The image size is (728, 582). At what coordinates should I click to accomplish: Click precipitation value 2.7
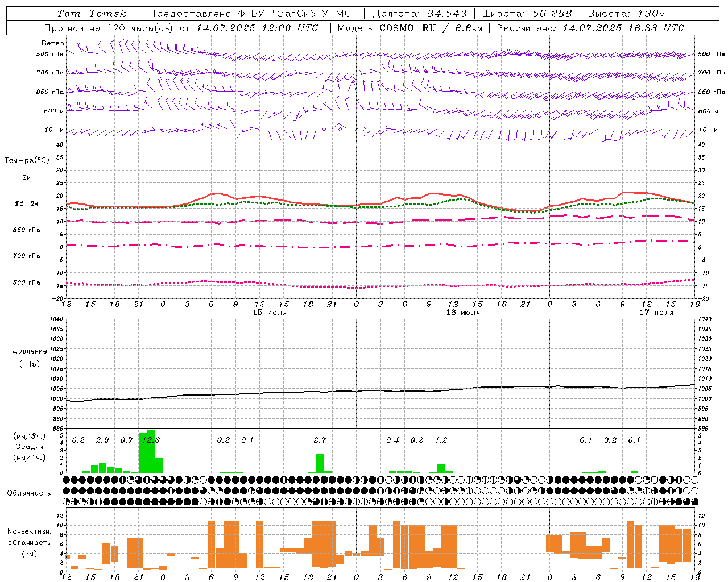[x=320, y=440]
